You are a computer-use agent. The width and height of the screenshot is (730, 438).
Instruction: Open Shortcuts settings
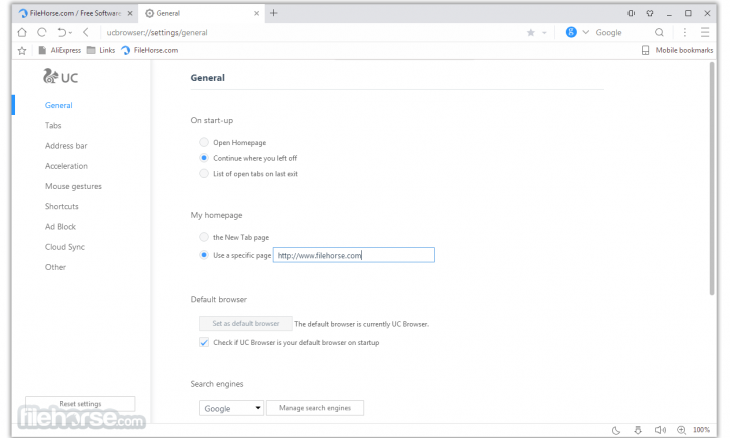[x=61, y=206]
